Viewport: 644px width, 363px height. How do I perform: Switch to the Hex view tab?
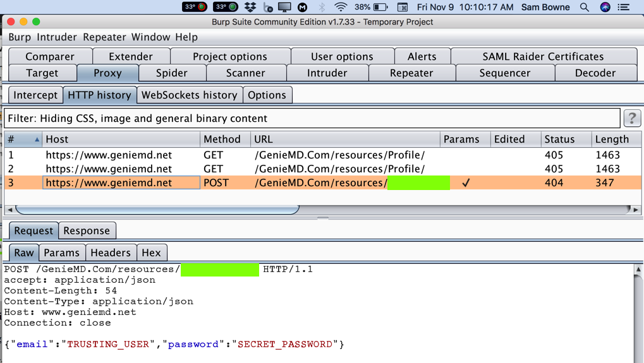tap(151, 253)
